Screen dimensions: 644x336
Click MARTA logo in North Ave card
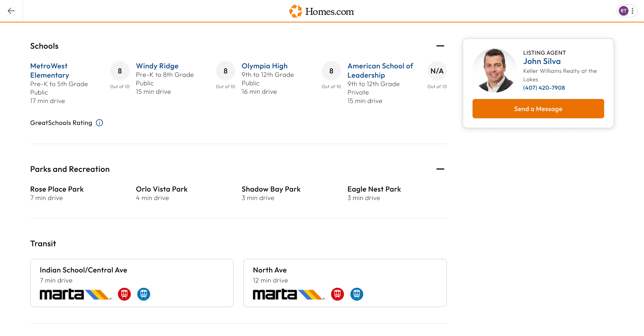289,294
